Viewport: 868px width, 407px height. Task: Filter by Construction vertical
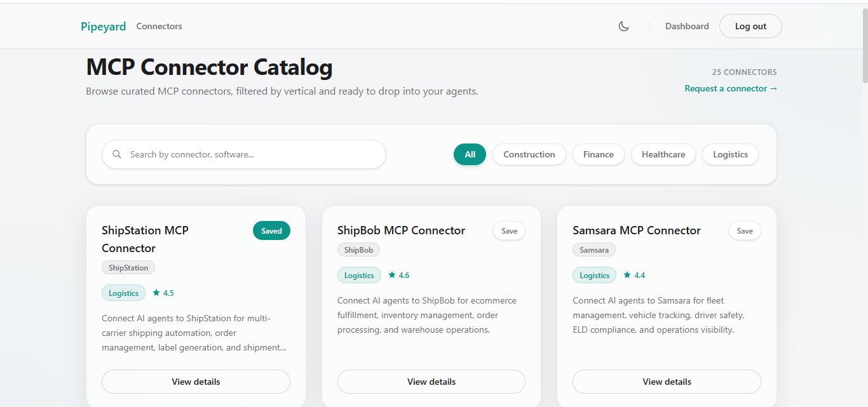pos(529,154)
